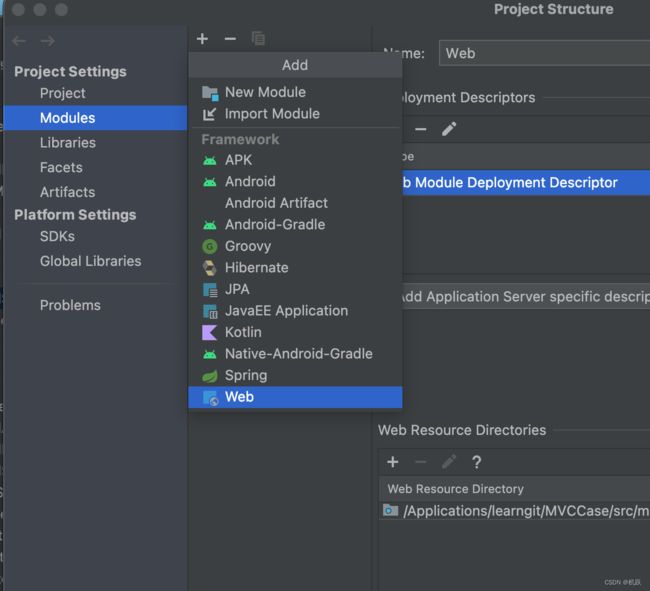Select JPA framework menu entry
The height and width of the screenshot is (591, 650).
coord(295,289)
